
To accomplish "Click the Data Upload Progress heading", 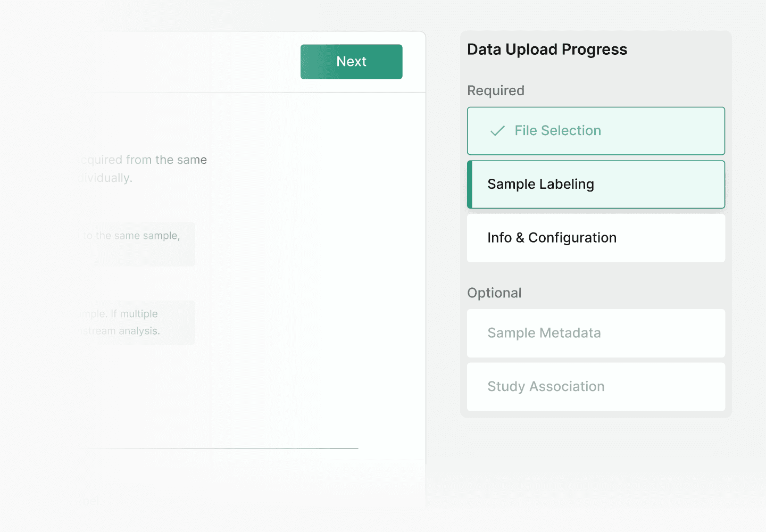I will [547, 49].
